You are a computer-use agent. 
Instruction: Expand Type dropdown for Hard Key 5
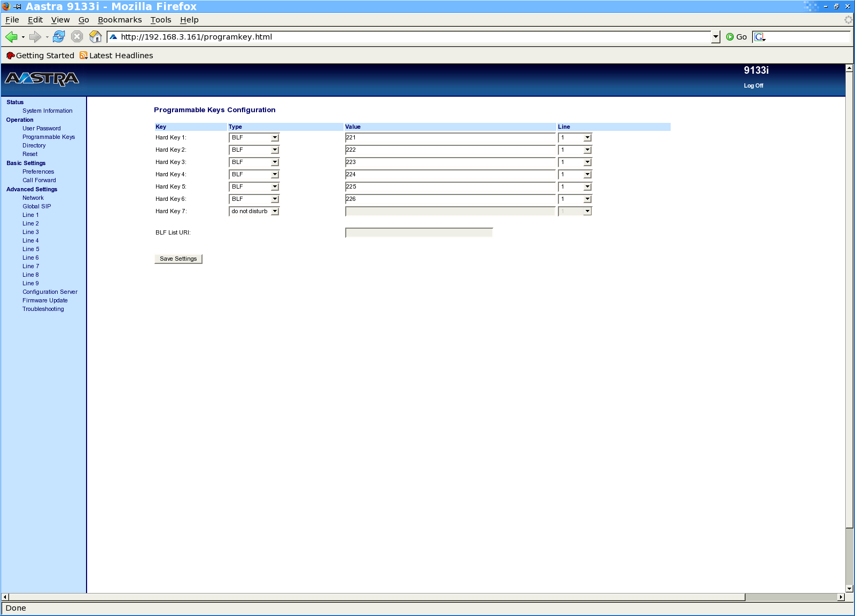(254, 187)
